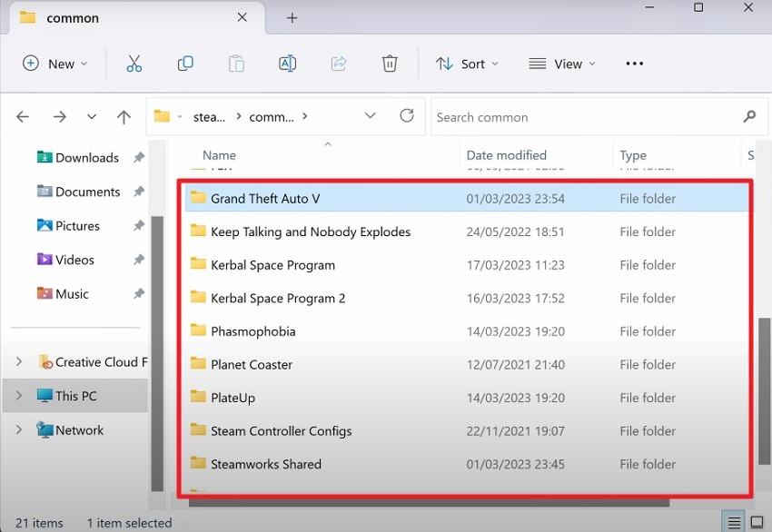Click the Delete trash icon

(390, 64)
